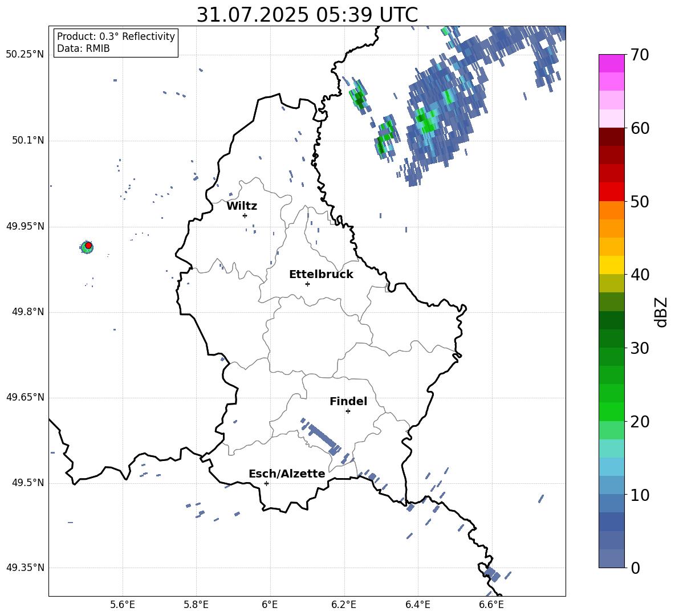Click the "Product: 0.3° Reflectivity" text
This screenshot has width=675, height=616.
116,36
